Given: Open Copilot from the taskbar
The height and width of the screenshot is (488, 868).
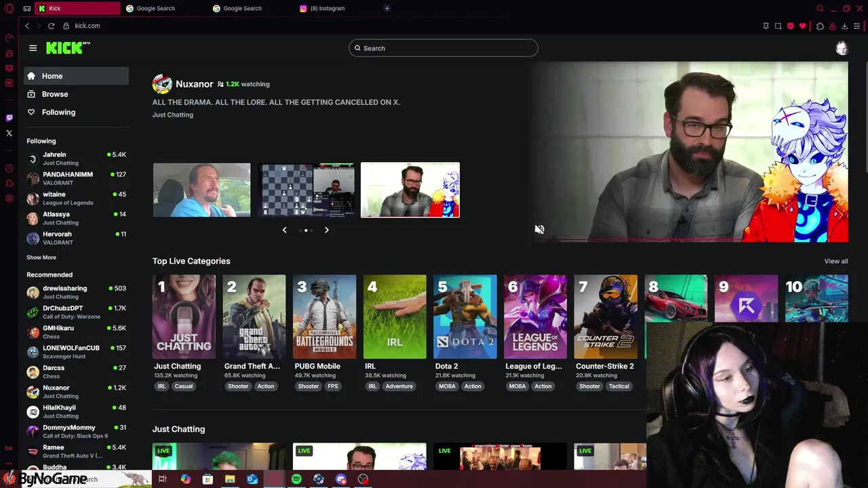Looking at the screenshot, I should (185, 479).
